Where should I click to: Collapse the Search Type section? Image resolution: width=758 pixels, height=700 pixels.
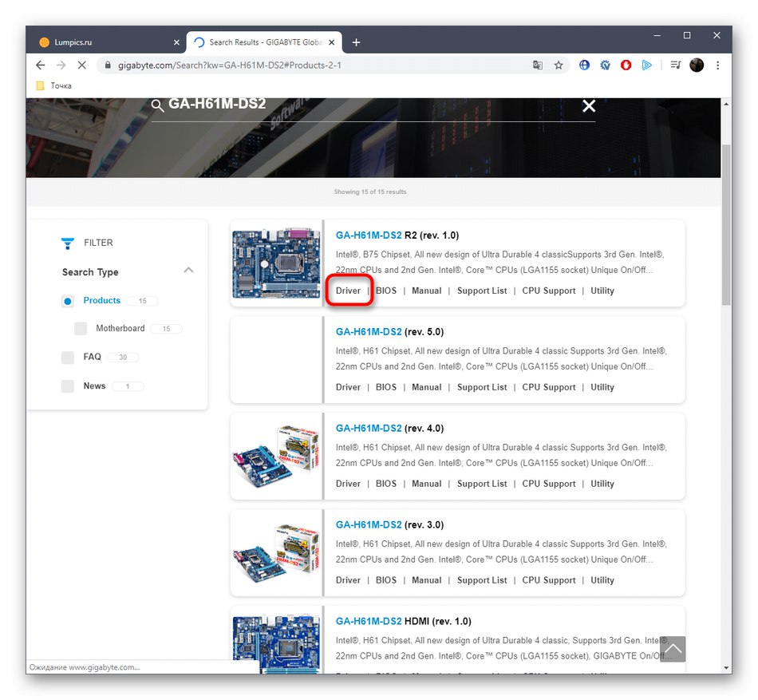pyautogui.click(x=189, y=271)
